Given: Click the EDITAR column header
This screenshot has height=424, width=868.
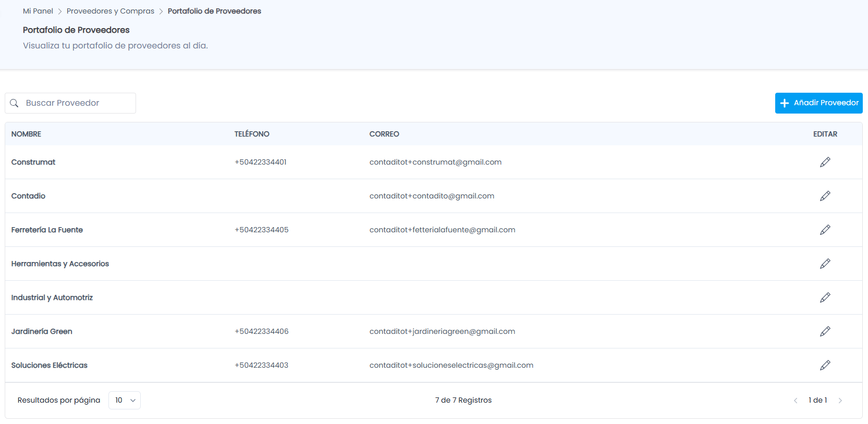Looking at the screenshot, I should pos(825,134).
